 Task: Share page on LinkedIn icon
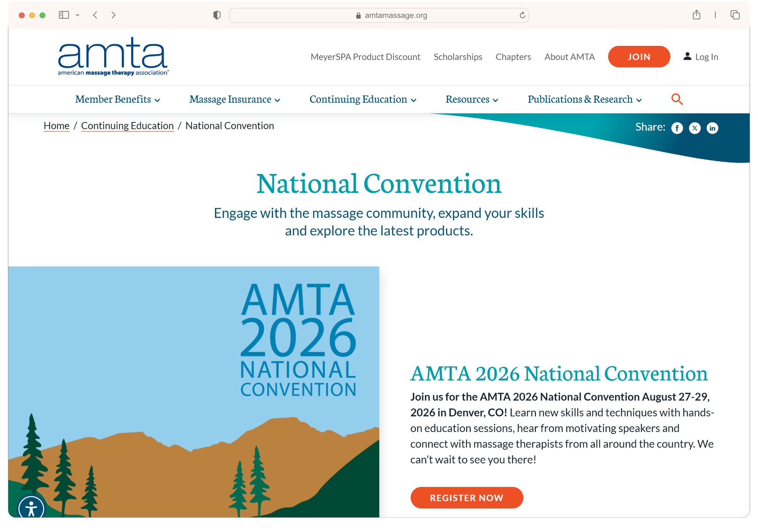(x=713, y=128)
